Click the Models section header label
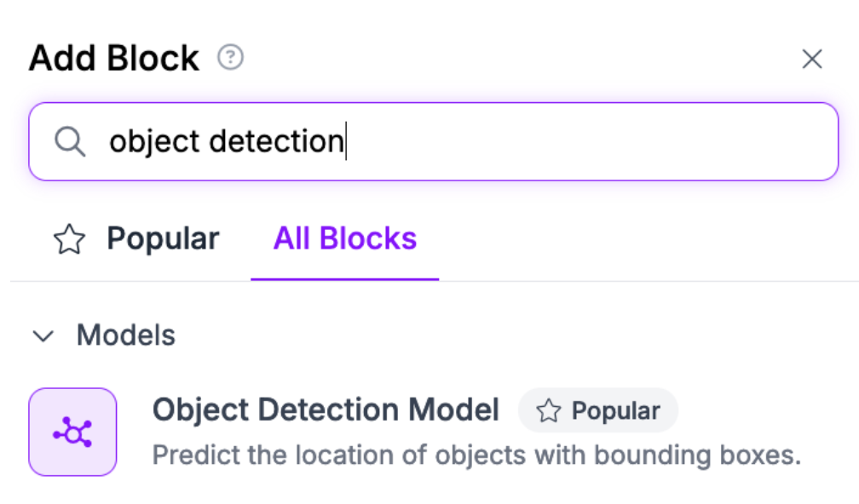This screenshot has width=859, height=504. coord(125,335)
